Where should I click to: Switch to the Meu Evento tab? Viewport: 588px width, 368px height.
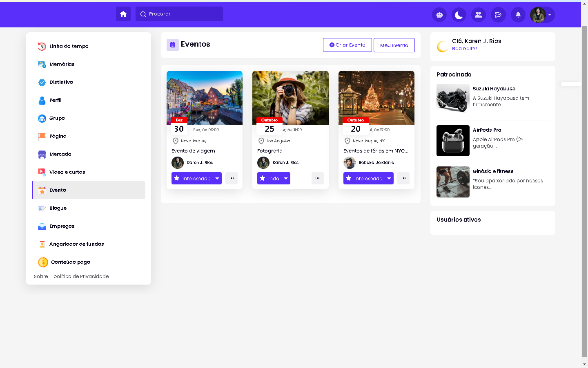(394, 45)
